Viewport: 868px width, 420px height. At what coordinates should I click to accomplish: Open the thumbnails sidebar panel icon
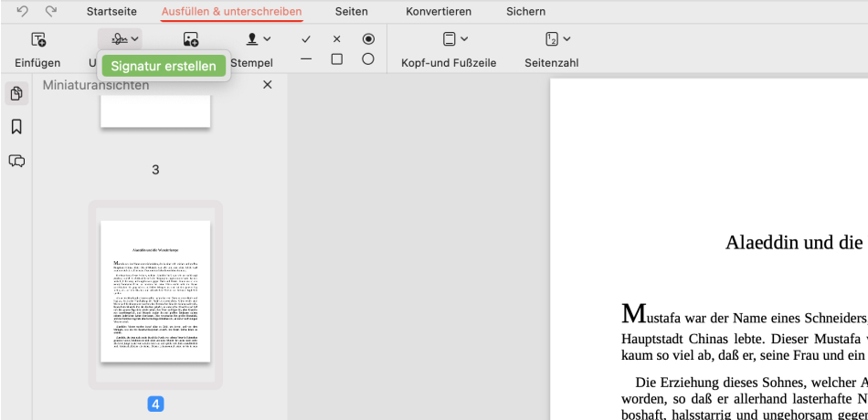[16, 94]
